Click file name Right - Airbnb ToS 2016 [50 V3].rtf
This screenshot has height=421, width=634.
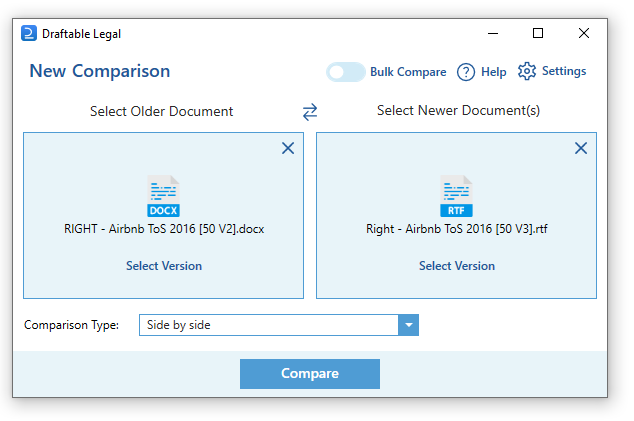click(456, 229)
